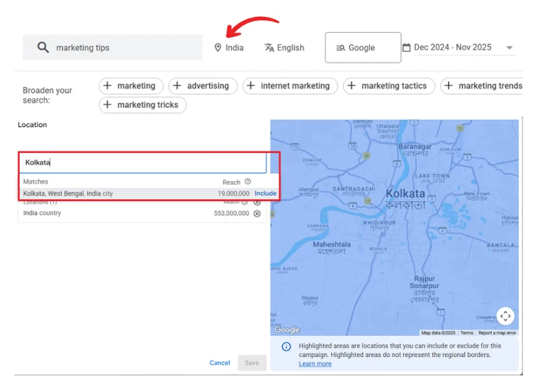Click the search magnifier icon
Screen dimensions: 540x392
[43, 48]
